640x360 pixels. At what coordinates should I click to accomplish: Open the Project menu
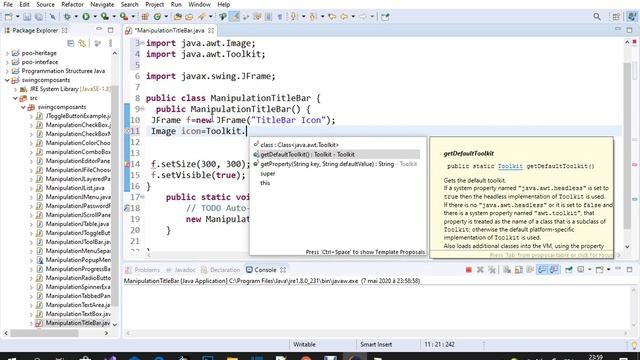click(154, 4)
